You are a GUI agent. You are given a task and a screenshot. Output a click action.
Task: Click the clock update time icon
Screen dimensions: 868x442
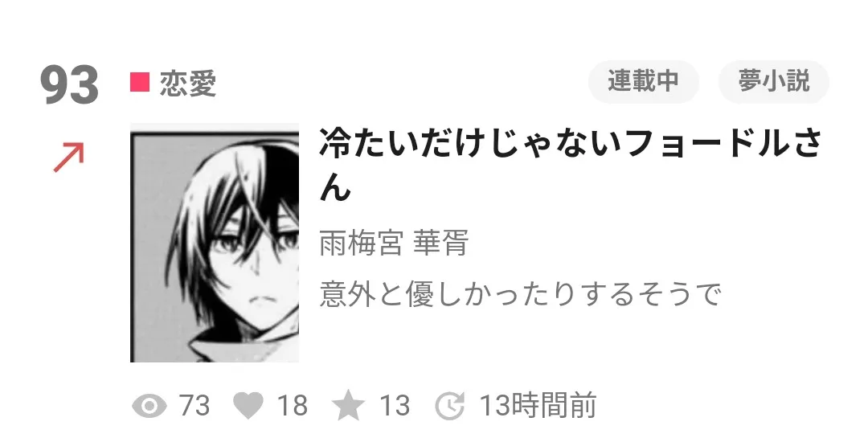450,406
